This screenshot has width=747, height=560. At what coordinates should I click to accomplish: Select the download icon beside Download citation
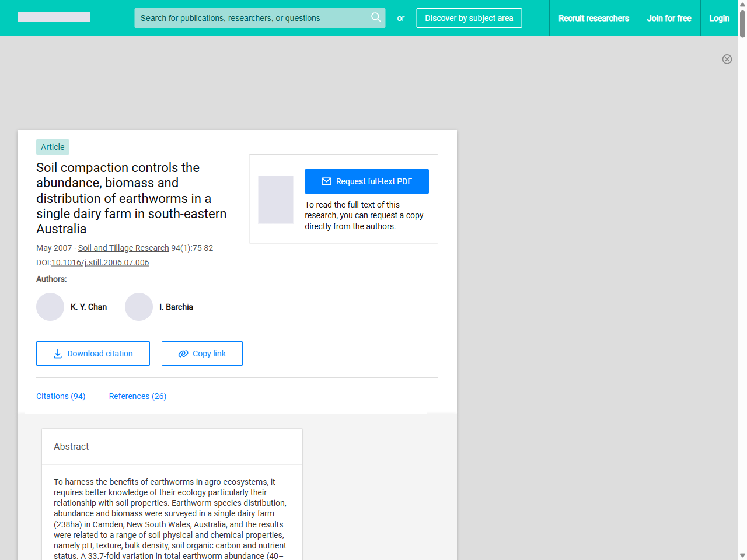57,353
